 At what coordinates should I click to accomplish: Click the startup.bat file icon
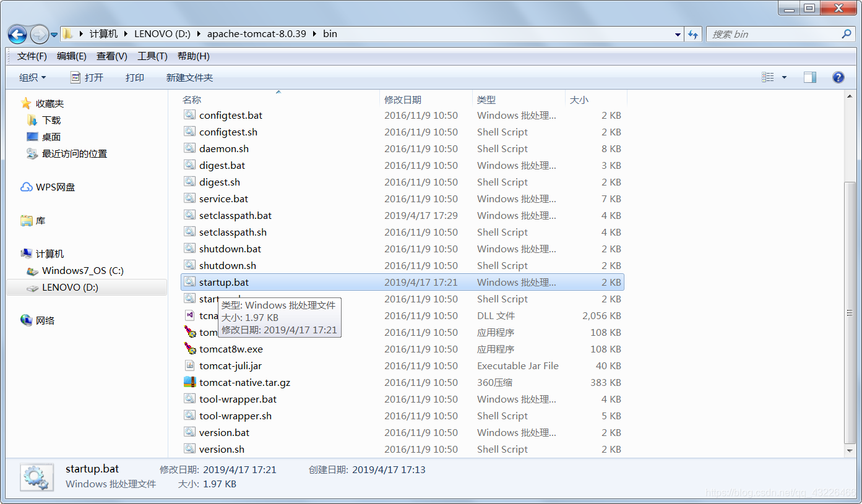pos(189,282)
